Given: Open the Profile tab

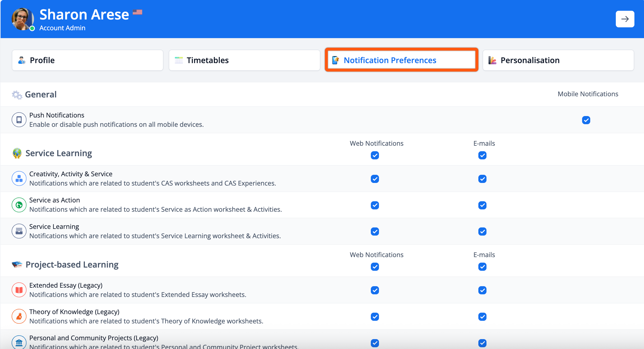Looking at the screenshot, I should tap(87, 60).
